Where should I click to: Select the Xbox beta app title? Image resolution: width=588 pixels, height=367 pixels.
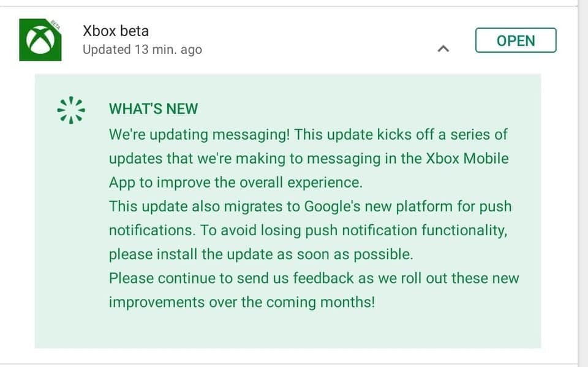[x=116, y=31]
